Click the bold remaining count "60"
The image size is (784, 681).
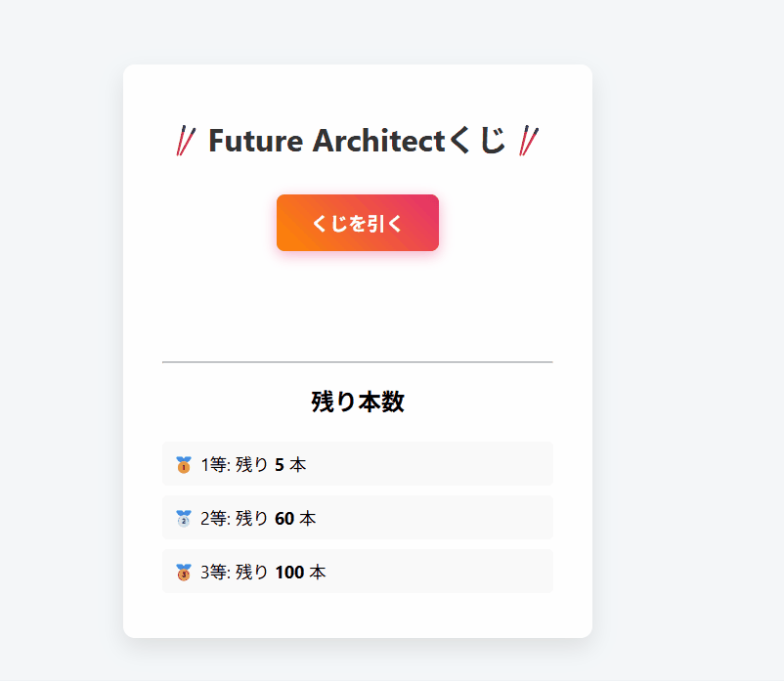coord(284,519)
